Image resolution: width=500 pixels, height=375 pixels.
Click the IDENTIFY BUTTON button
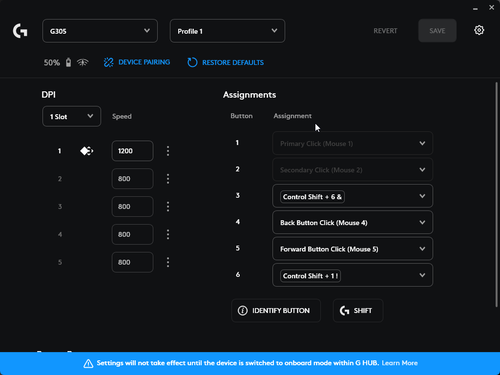276,311
